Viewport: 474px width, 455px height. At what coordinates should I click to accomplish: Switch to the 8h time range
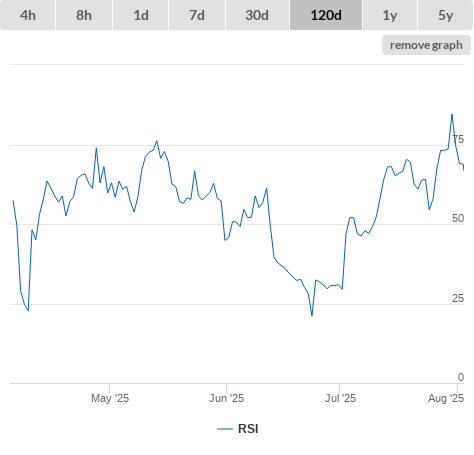coord(84,15)
